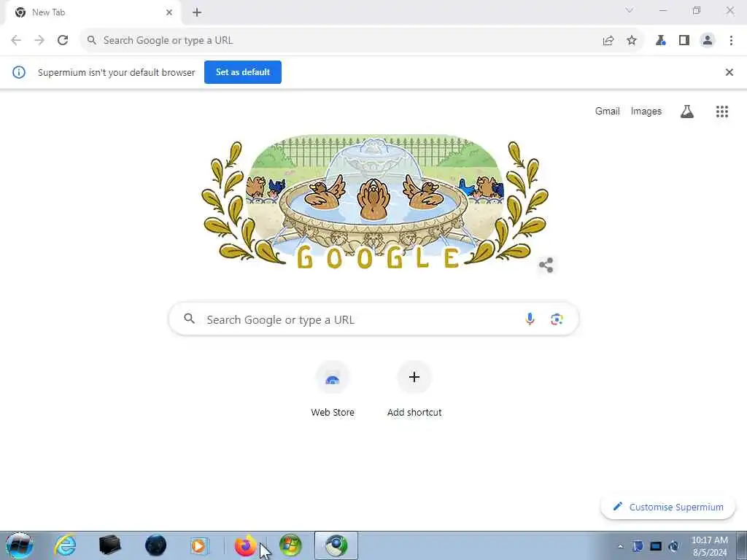Open the experiments flask icon in toolbar
This screenshot has height=560, width=747.
point(661,41)
